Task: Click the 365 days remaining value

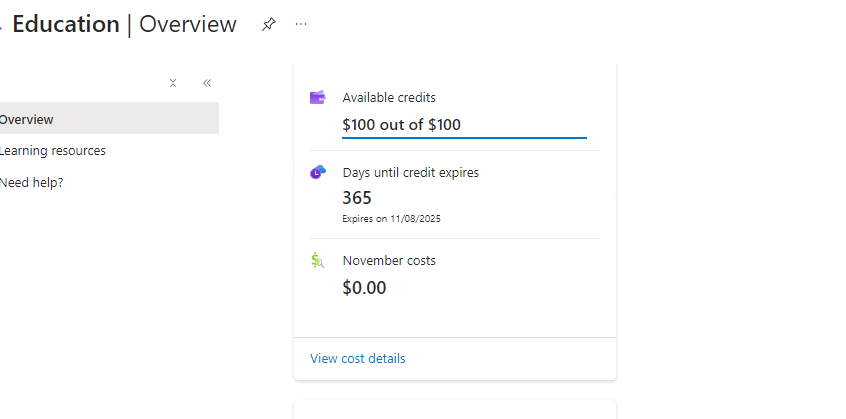Action: pos(357,198)
